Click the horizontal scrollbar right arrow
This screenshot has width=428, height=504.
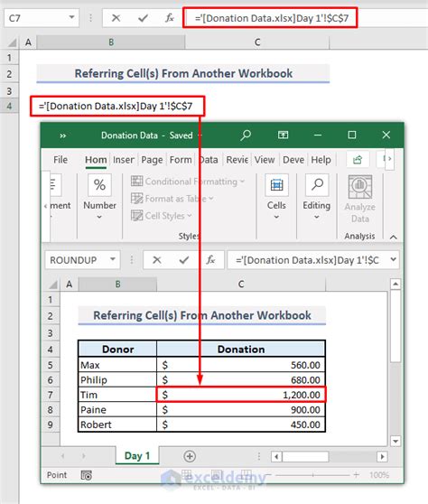pyautogui.click(x=382, y=456)
